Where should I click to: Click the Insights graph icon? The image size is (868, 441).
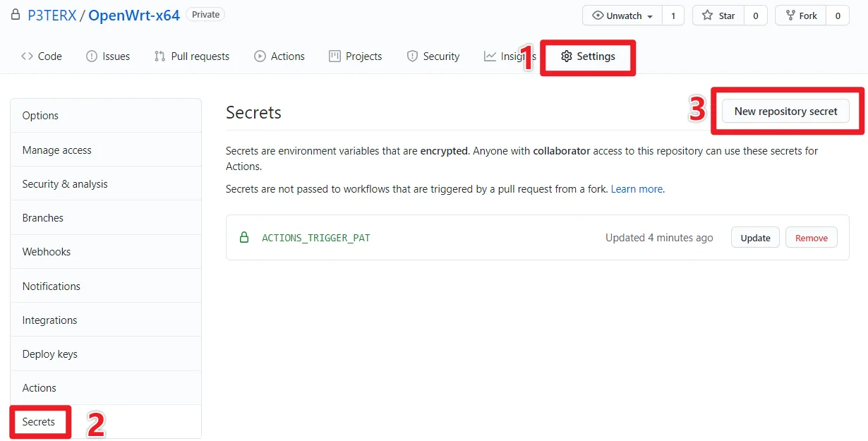[x=490, y=56]
